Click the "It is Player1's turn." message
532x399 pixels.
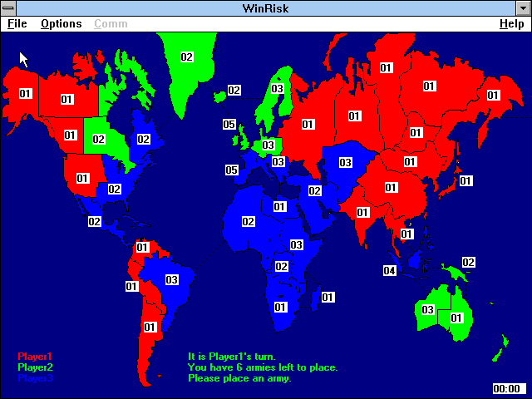(x=232, y=357)
